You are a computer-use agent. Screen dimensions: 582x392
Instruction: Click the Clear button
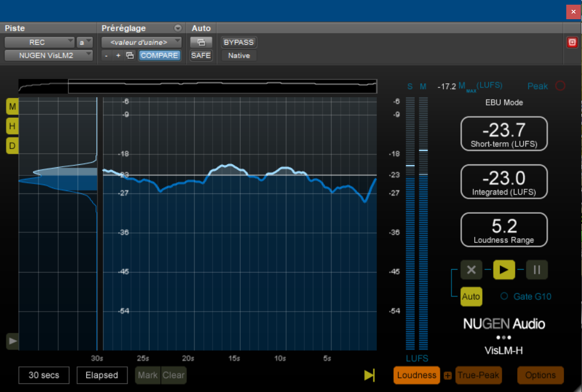click(x=174, y=375)
